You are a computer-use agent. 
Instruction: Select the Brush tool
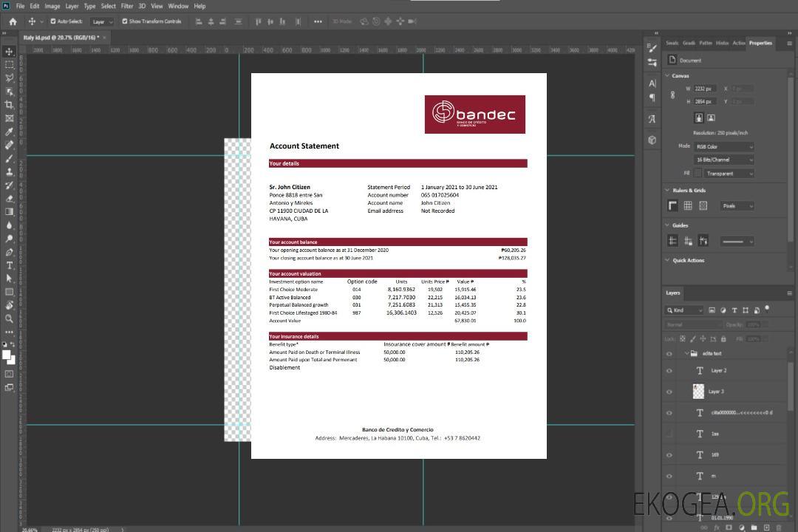coord(9,158)
